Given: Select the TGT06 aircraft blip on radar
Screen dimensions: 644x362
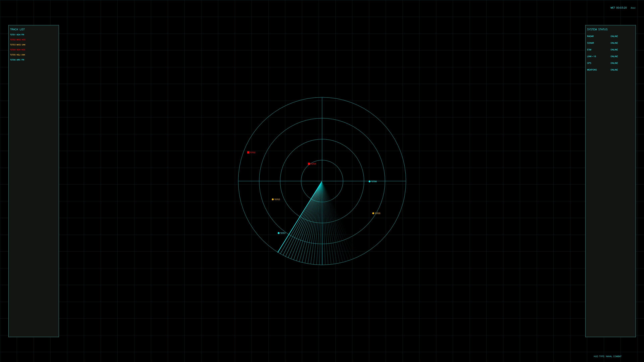Looking at the screenshot, I should [369, 181].
